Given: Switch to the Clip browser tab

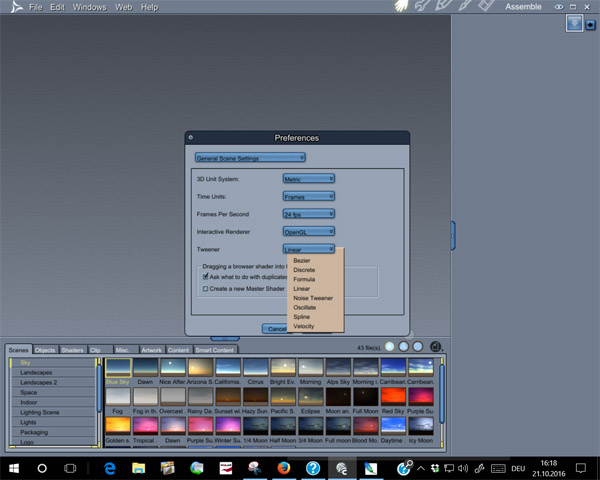Looking at the screenshot, I should 100,349.
